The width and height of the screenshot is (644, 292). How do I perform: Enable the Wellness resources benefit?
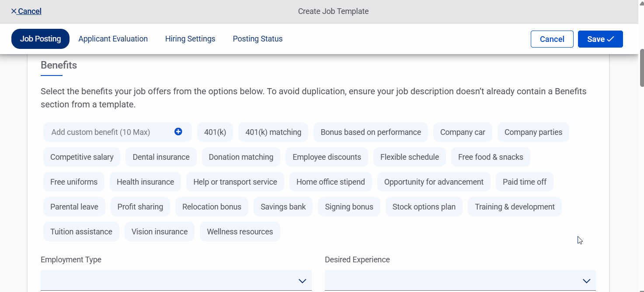pos(240,231)
